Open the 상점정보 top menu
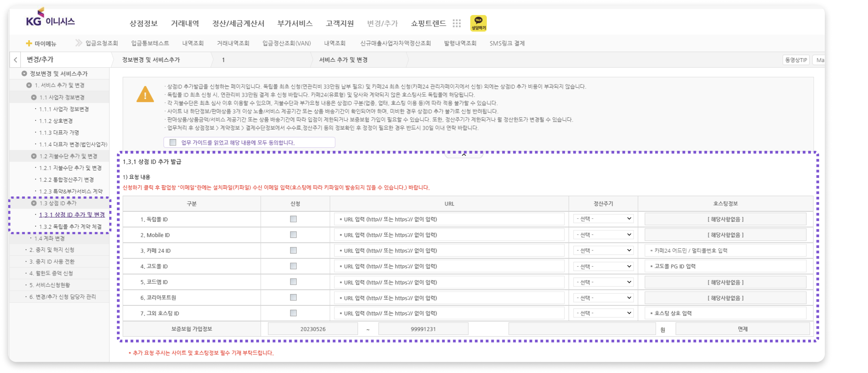Viewport: 868px width, 373px height. pyautogui.click(x=144, y=23)
